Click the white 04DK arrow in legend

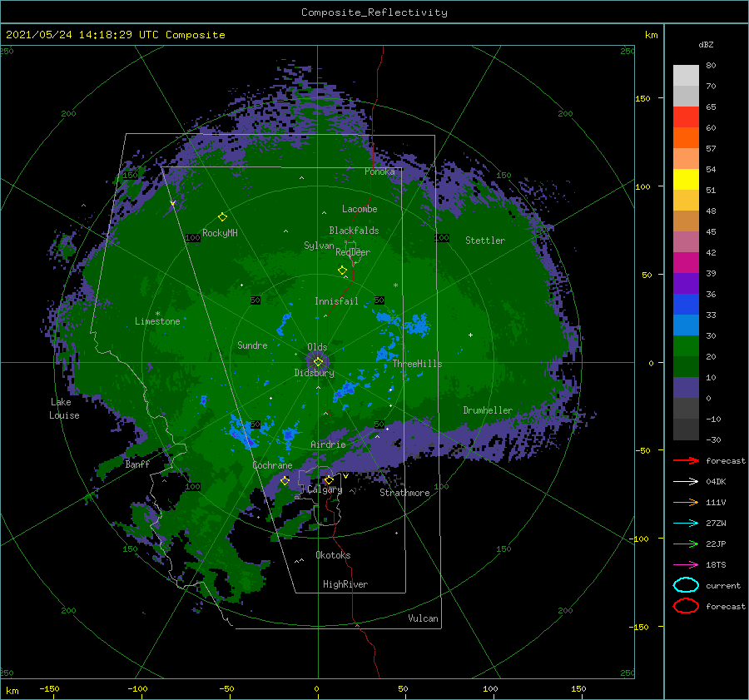(686, 481)
